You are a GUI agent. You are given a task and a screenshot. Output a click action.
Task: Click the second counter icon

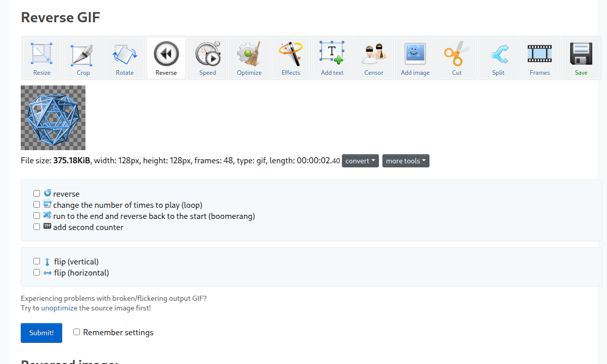[48, 226]
